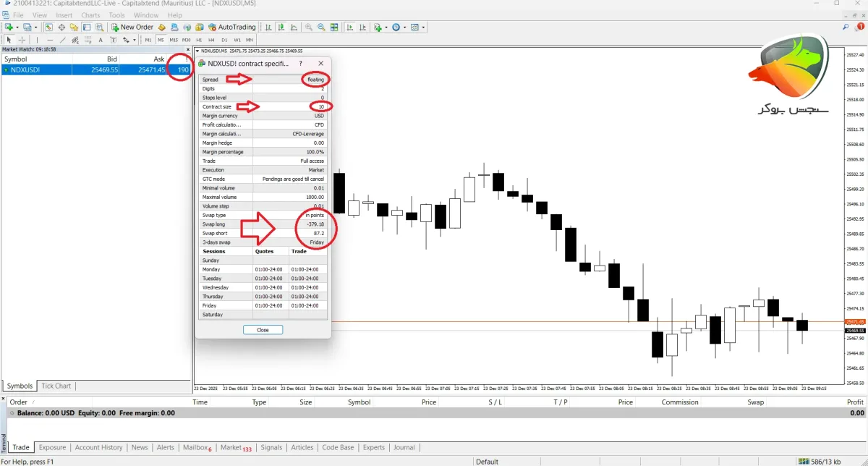Screen dimensions: 868x466
Task: Click the ? help button in dialog
Action: [301, 64]
